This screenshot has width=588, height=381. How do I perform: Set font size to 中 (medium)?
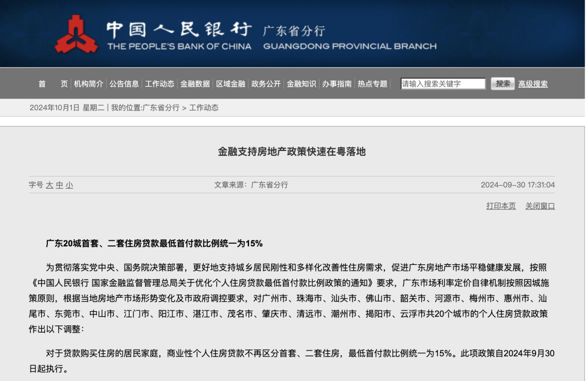(x=59, y=185)
